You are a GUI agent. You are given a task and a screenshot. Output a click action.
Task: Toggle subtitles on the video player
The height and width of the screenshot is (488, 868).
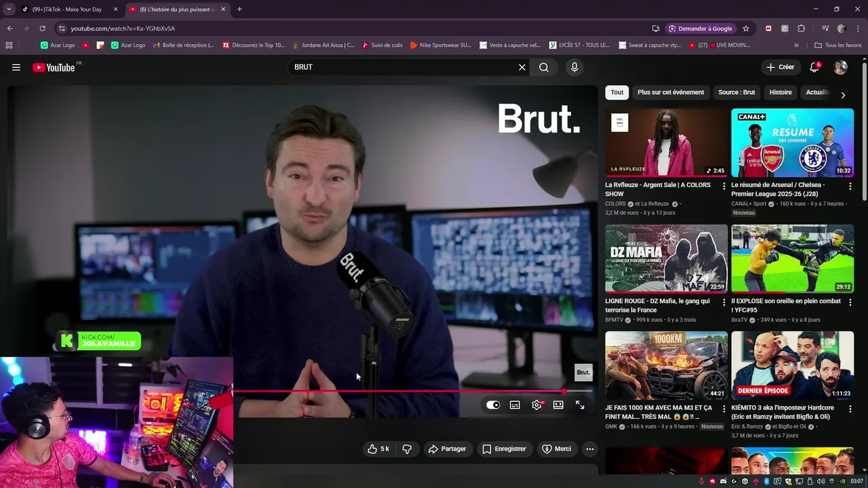point(515,405)
